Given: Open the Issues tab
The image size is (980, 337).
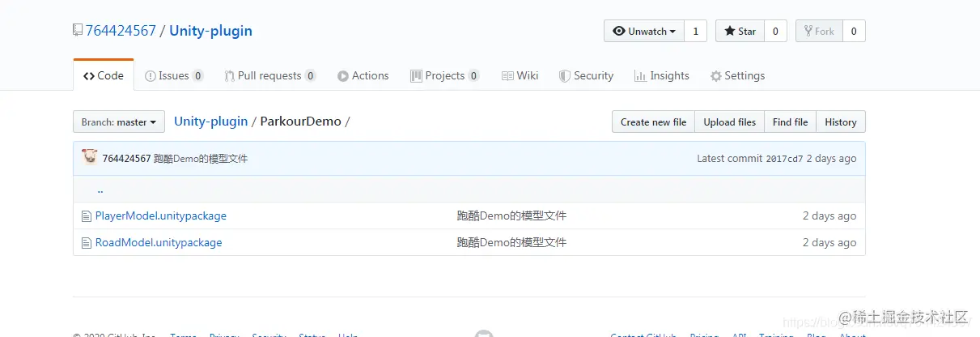Looking at the screenshot, I should point(174,75).
